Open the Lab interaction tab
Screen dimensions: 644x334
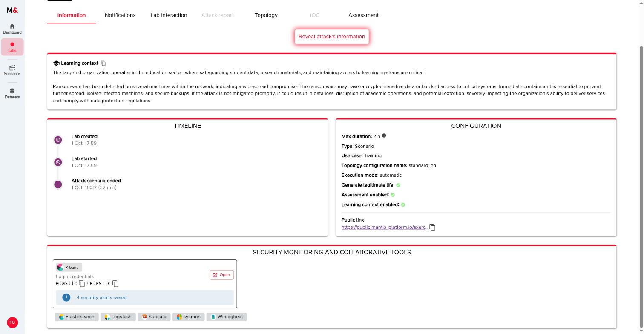(169, 15)
